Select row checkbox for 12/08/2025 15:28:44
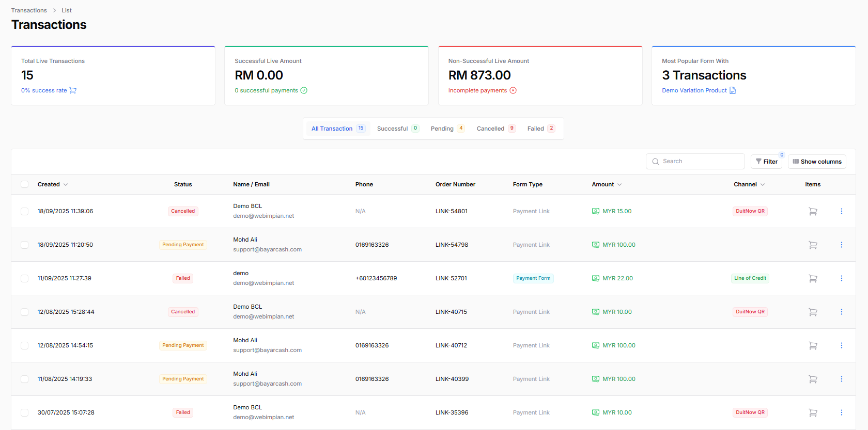868x430 pixels. point(24,312)
